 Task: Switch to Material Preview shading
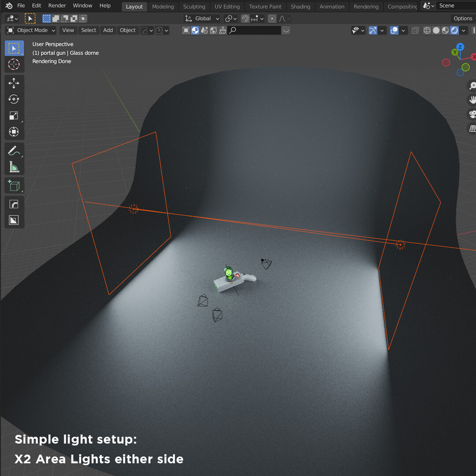445,30
